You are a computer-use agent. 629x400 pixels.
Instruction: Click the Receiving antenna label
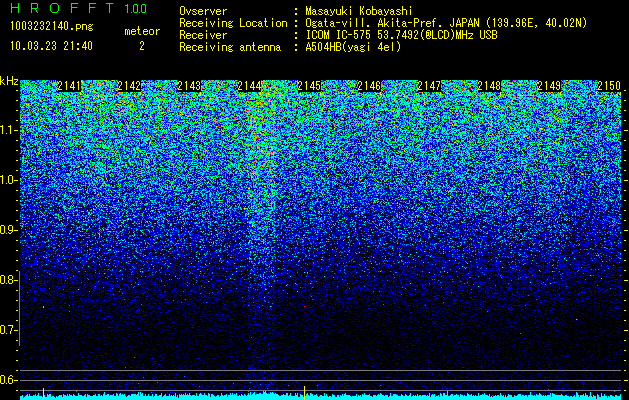coord(230,47)
